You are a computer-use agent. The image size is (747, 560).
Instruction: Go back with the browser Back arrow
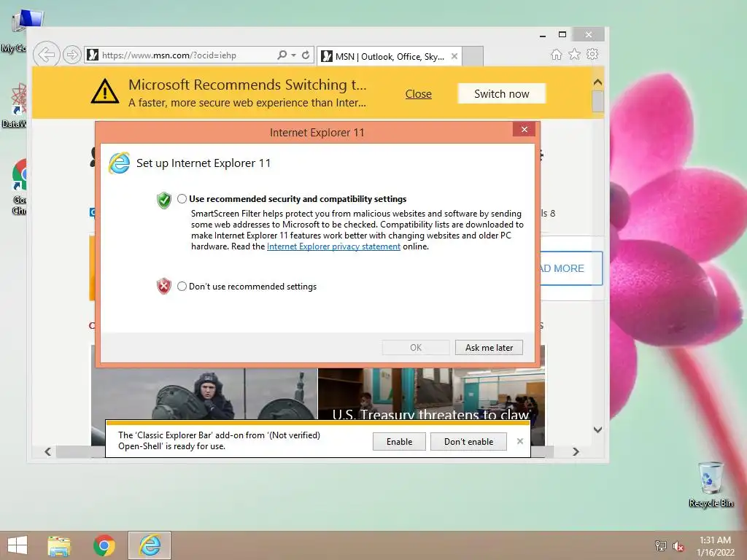(x=47, y=55)
